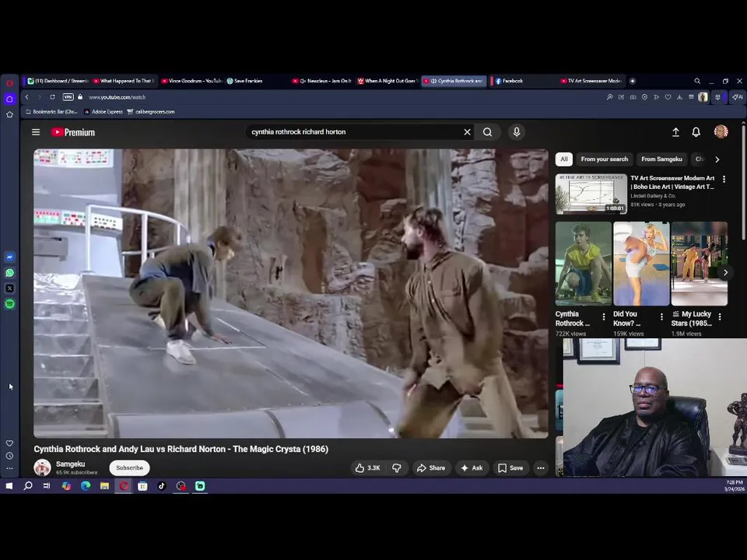Viewport: 747px width, 560px height.
Task: Open options for My Lucky Stars short
Action: pos(720,317)
